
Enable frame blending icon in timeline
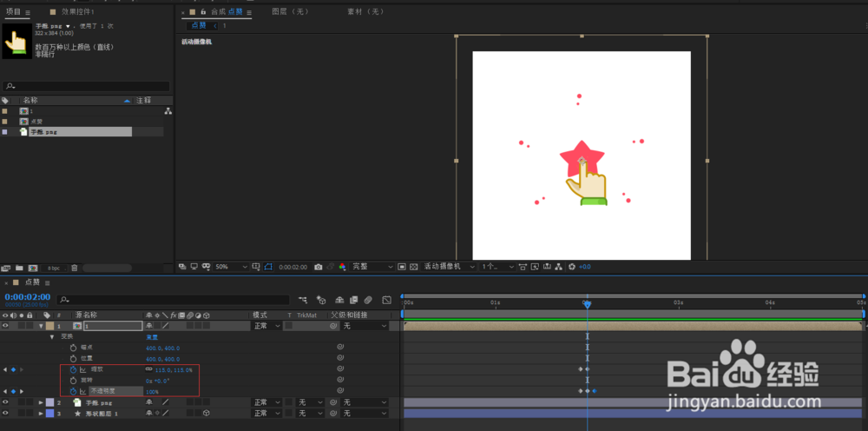point(354,300)
